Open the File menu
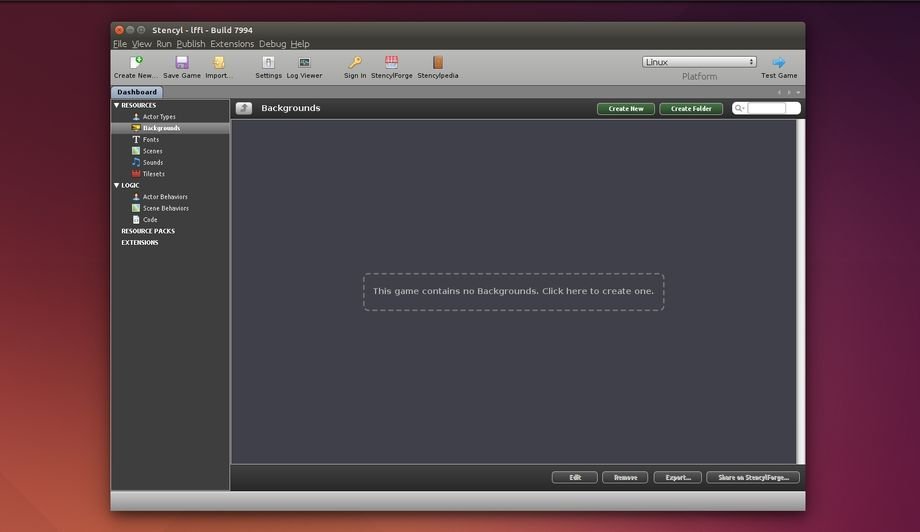Viewport: 920px width, 532px height. tap(119, 44)
